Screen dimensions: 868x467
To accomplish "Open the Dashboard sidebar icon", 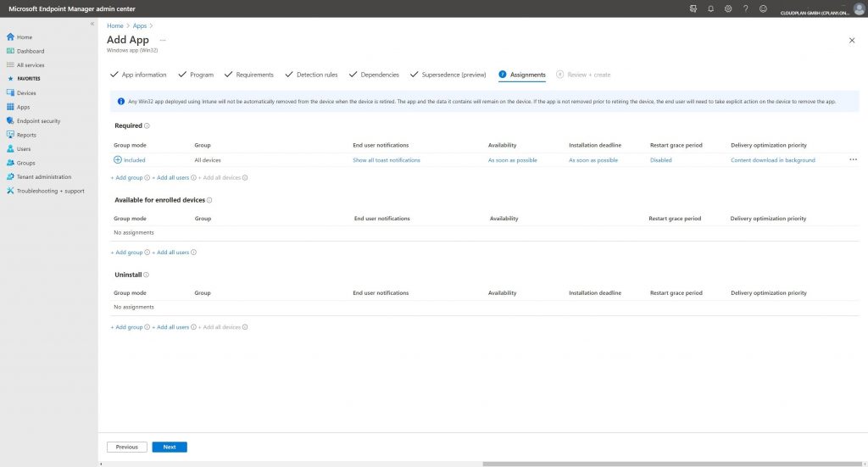I will [10, 51].
